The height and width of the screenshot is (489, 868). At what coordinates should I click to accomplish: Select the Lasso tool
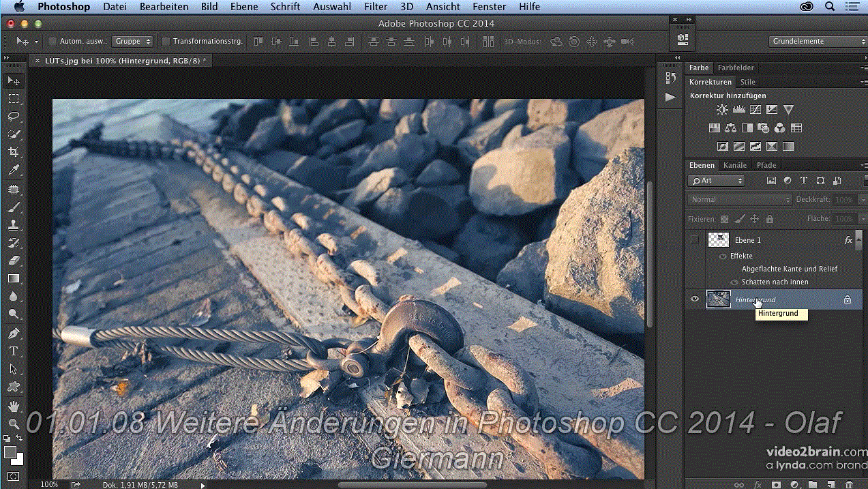(x=13, y=117)
